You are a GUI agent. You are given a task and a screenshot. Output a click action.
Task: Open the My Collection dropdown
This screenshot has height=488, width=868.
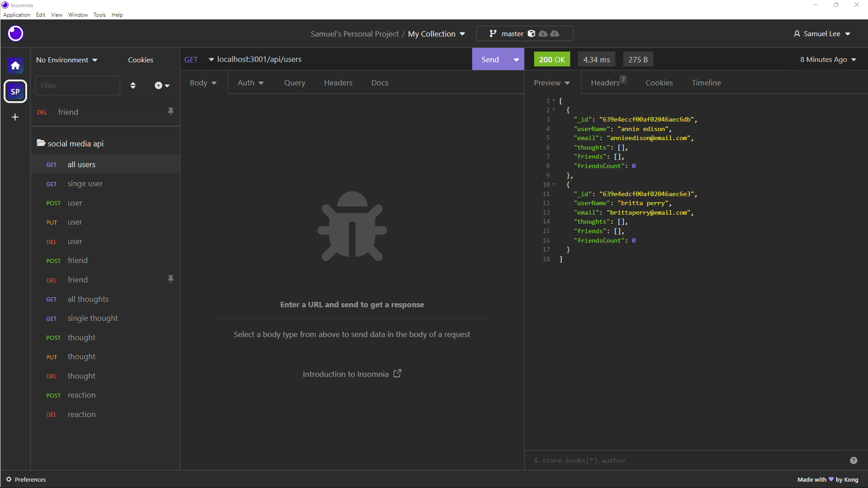[x=436, y=34]
